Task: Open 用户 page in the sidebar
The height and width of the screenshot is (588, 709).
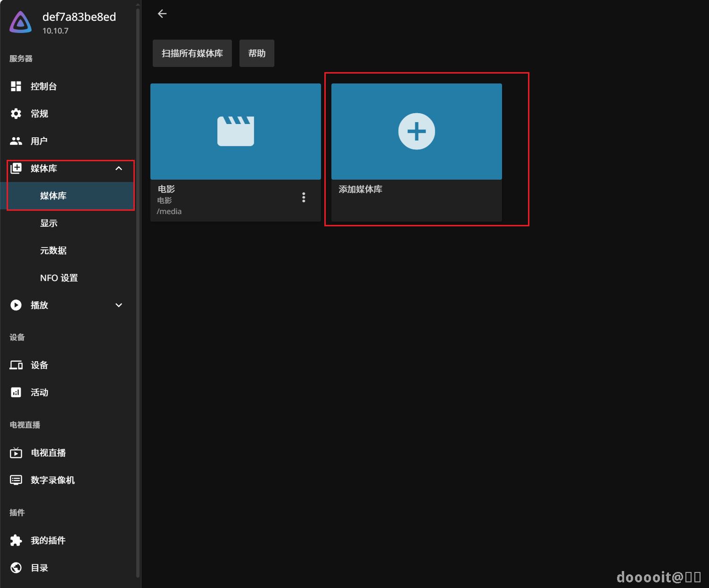Action: (67, 141)
